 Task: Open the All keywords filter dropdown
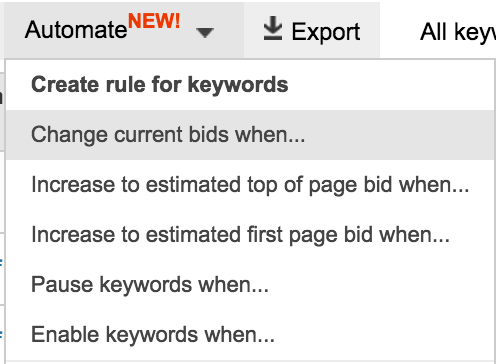tap(458, 32)
